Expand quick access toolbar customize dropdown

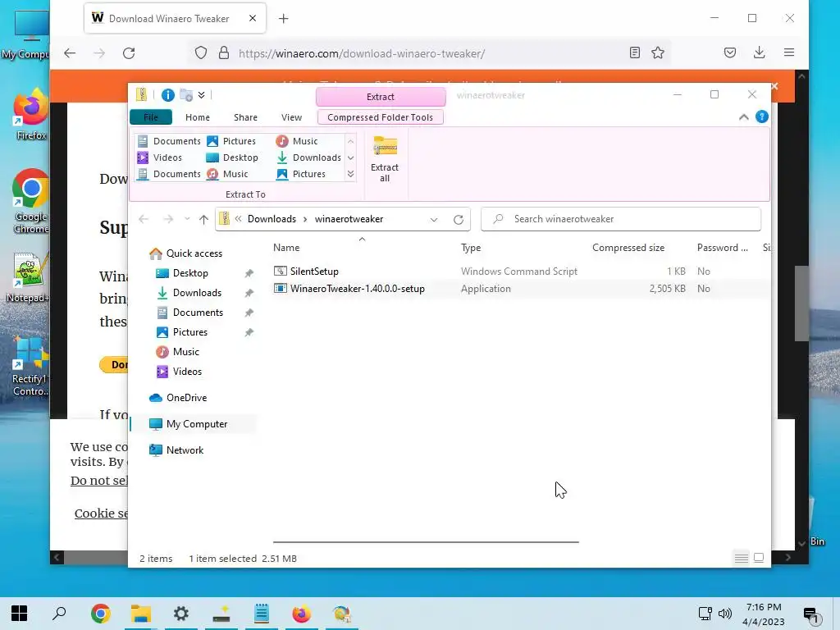coord(202,95)
